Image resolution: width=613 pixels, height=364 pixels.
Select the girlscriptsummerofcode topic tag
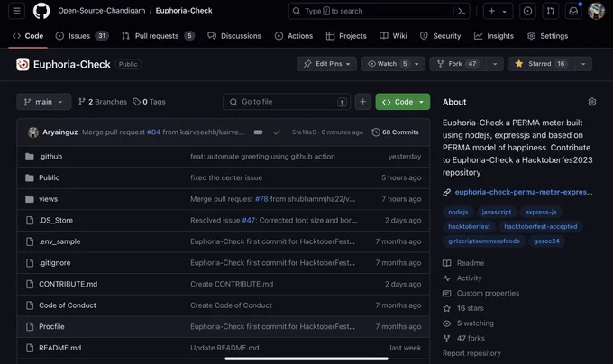coord(484,241)
